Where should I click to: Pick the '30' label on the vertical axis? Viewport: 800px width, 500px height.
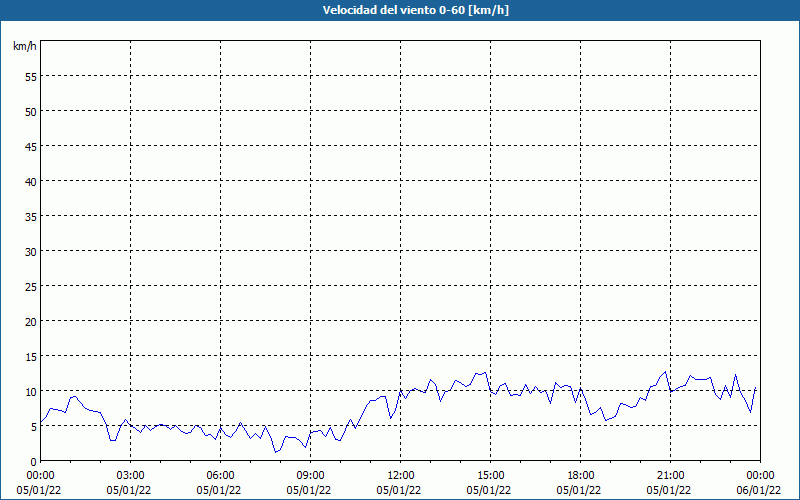(x=31, y=252)
